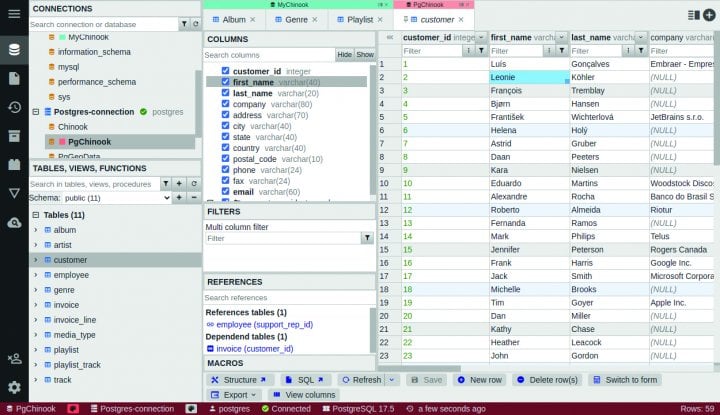720x415 pixels.
Task: Open the database connections sidebar icon
Action: [14, 50]
